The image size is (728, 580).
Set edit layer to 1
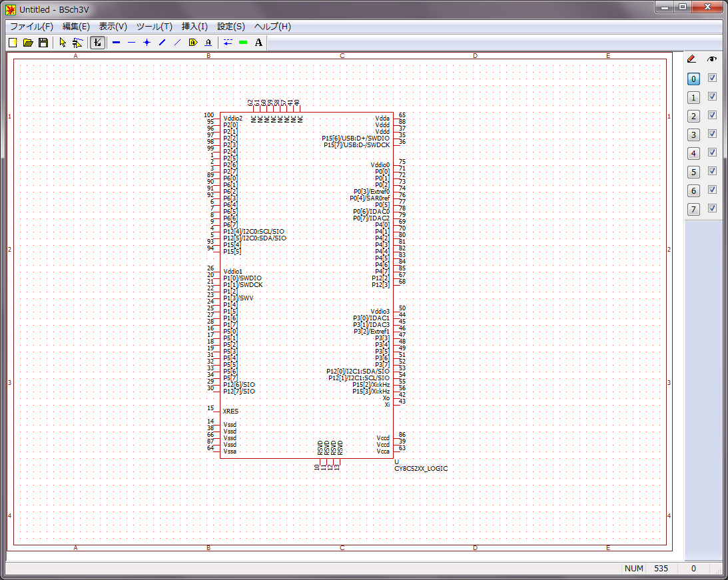coord(693,97)
